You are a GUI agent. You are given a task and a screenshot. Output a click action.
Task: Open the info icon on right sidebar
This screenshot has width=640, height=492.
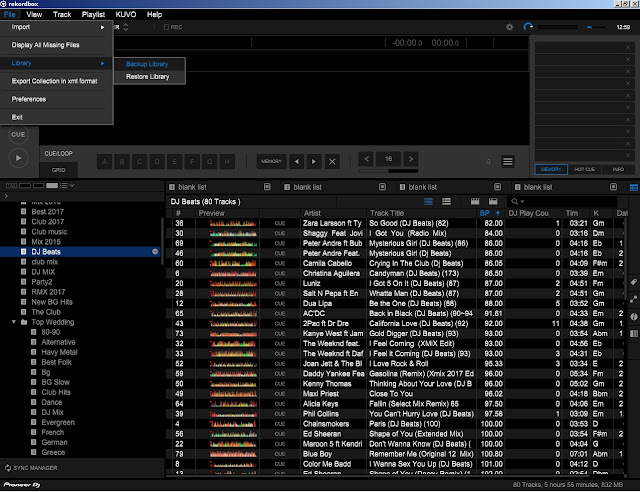click(x=633, y=316)
